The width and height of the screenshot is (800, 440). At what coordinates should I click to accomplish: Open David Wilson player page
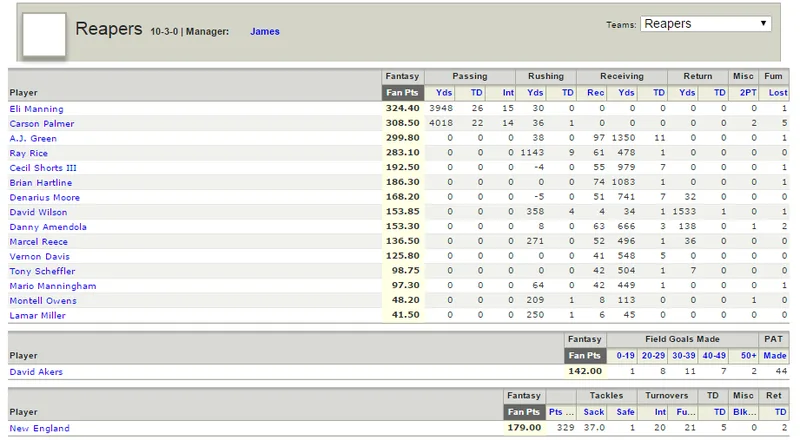point(38,212)
